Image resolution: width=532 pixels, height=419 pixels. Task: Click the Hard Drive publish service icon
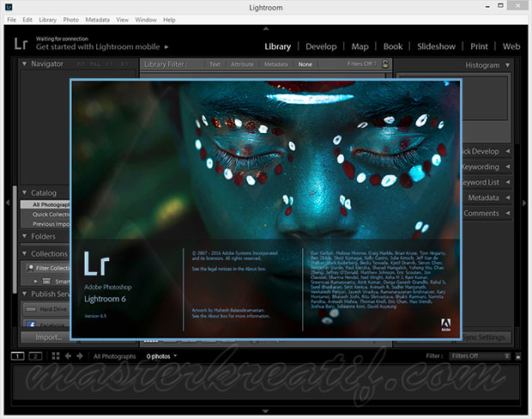31,309
